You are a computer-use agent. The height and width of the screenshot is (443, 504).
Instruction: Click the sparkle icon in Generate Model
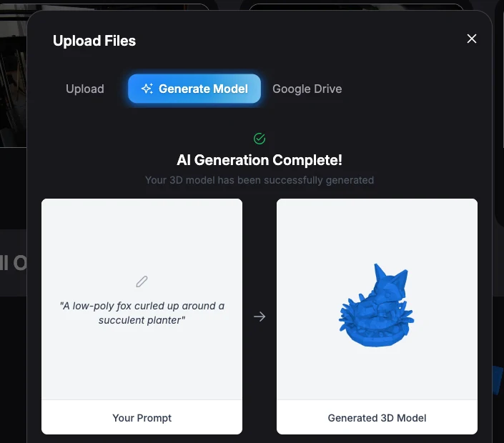tap(147, 89)
